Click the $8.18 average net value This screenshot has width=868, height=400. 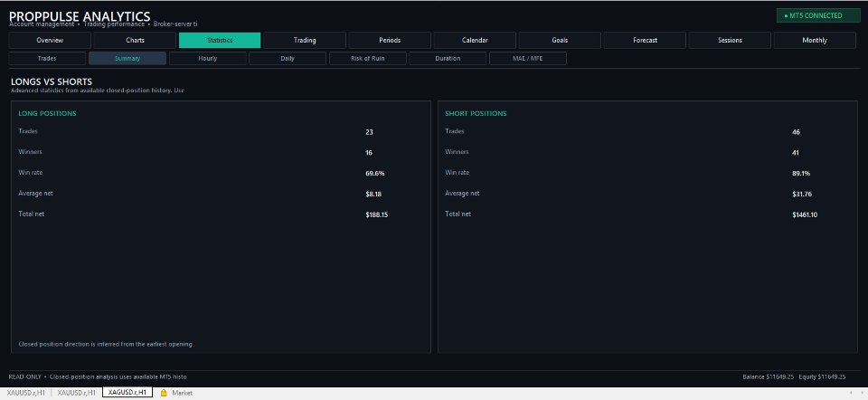tap(373, 195)
